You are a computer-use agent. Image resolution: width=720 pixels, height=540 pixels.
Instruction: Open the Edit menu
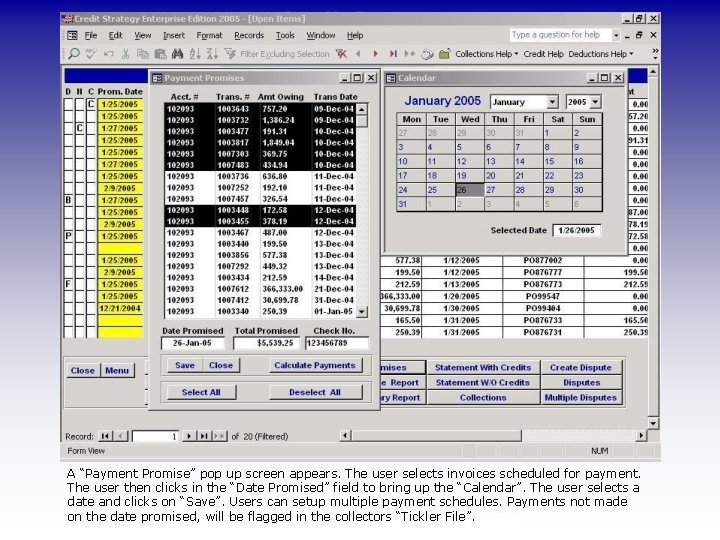pos(115,35)
